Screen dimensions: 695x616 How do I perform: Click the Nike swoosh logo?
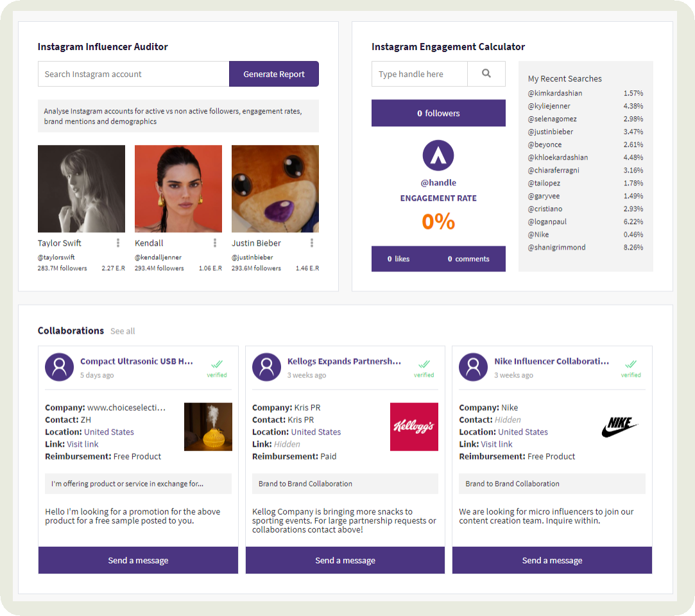(x=619, y=426)
